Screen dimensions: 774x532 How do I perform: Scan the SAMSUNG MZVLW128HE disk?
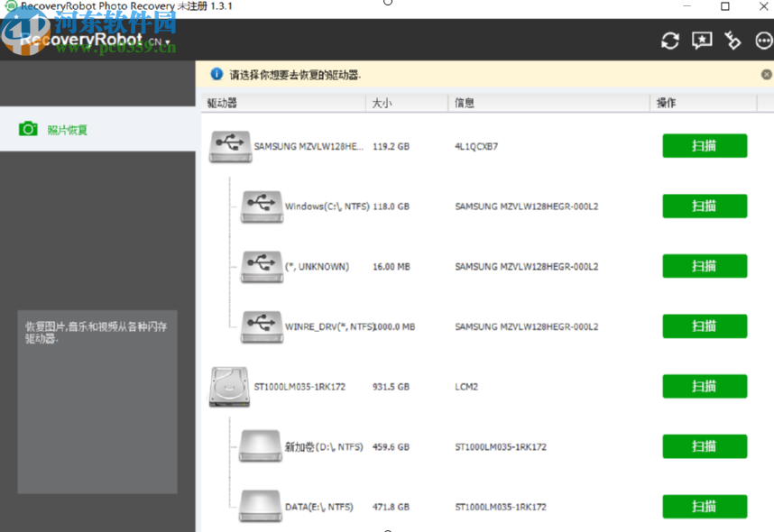click(x=705, y=145)
